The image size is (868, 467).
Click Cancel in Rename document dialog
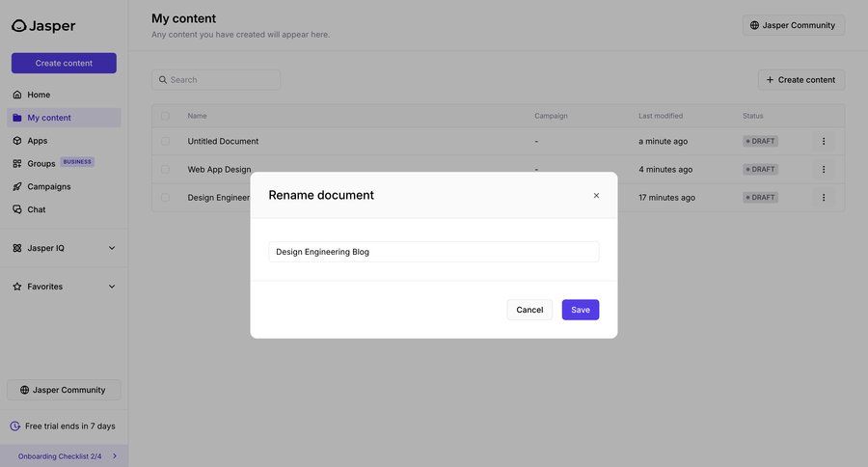pos(529,310)
